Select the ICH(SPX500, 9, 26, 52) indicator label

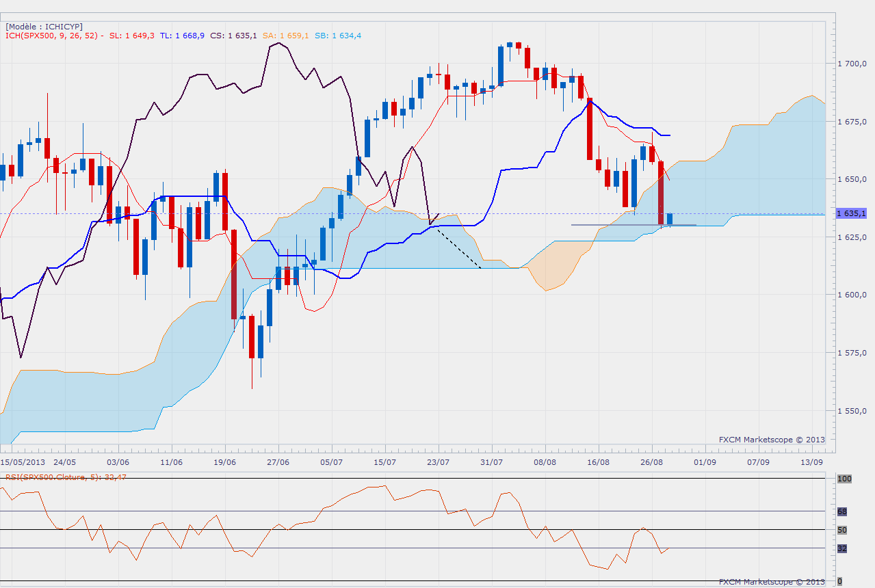[55, 36]
